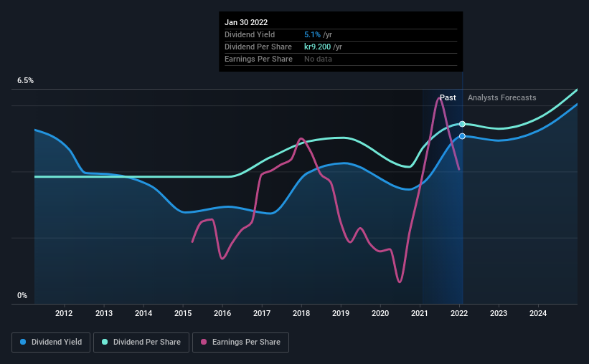Click the 'Jan 30 2022' tooltip date
The image size is (589, 364).
[x=246, y=22]
